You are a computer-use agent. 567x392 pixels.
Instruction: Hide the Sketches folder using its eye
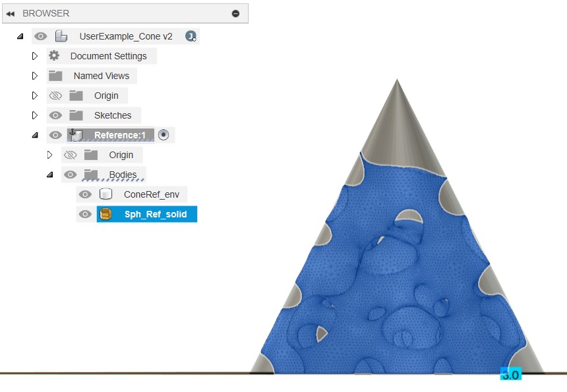[55, 115]
